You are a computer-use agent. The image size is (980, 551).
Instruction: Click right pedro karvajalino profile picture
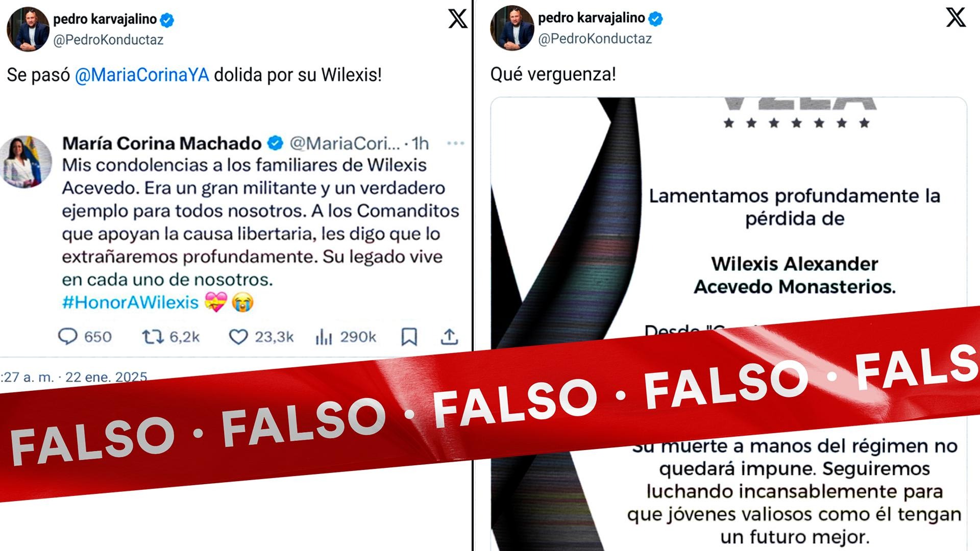(x=512, y=28)
